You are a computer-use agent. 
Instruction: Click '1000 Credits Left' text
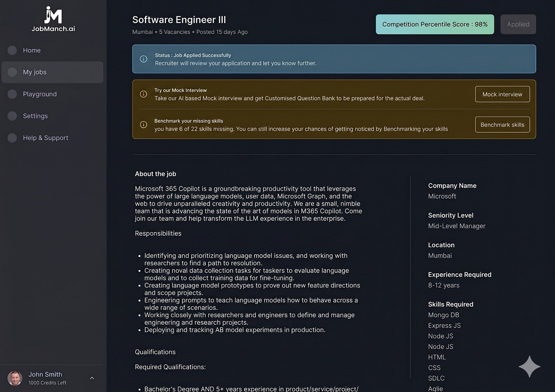pyautogui.click(x=47, y=383)
